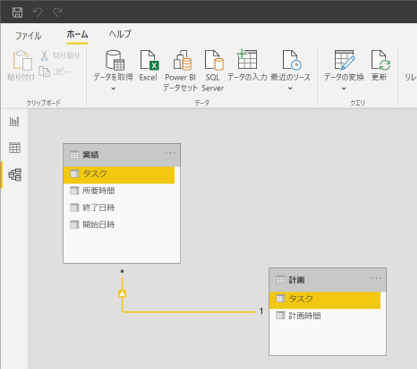Click the Power BI データセット icon
The width and height of the screenshot is (417, 369).
182,60
